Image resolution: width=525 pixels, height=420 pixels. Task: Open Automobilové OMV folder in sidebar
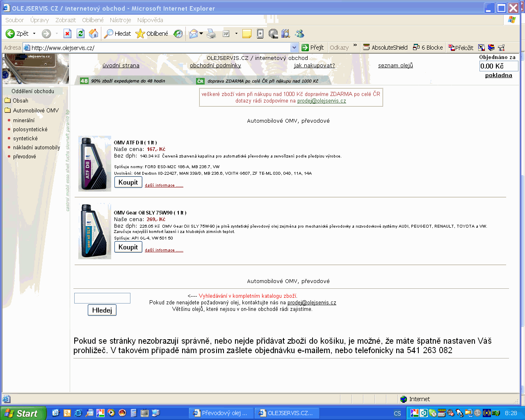pos(32,110)
